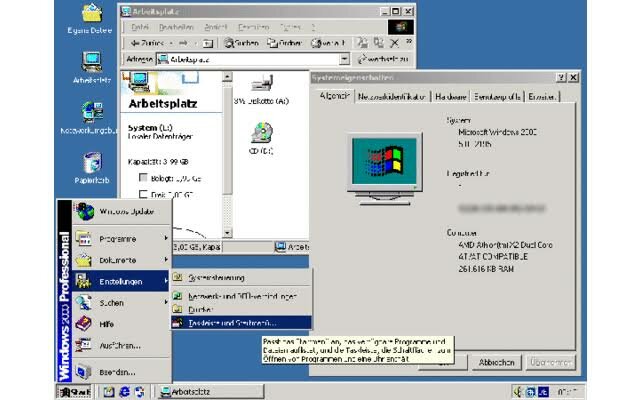The height and width of the screenshot is (400, 640).
Task: Click the scrollbar down arrow in Arbeitsplatz pane
Action: click(x=227, y=233)
